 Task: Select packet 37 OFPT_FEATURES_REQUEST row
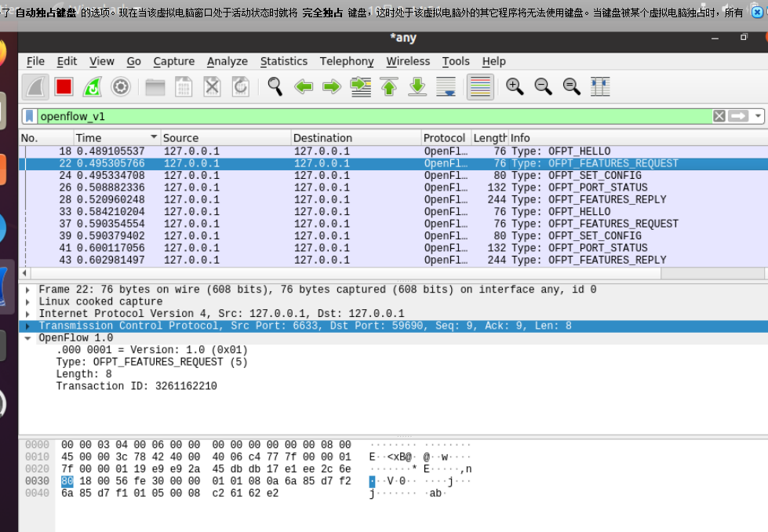pos(393,224)
